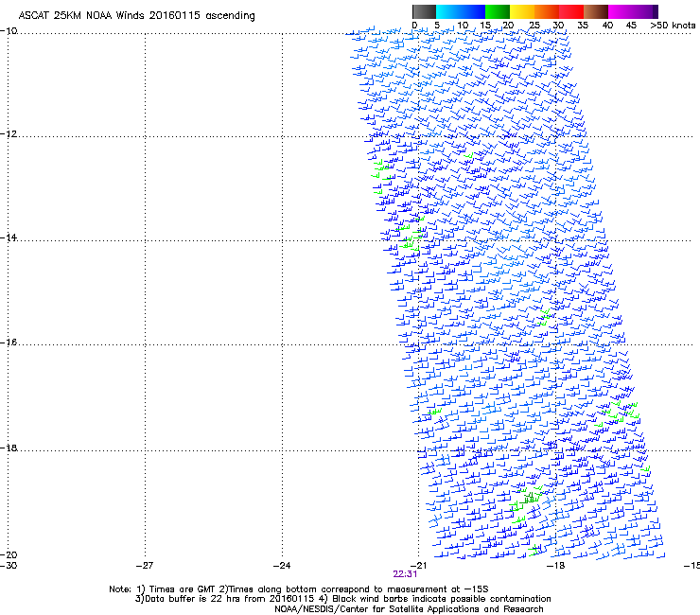Click the cyan-blue 5–15 knot color segment
The image size is (700, 615).
point(461,11)
